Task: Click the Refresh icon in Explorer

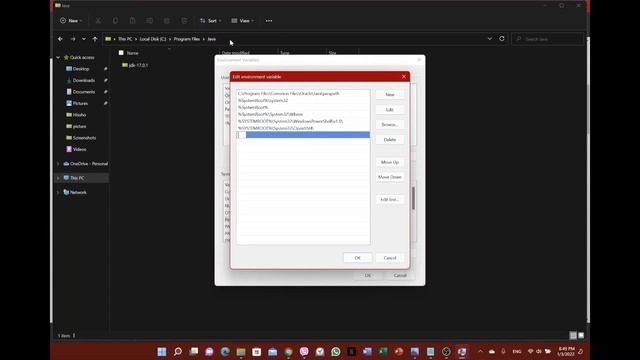Action: pos(502,39)
